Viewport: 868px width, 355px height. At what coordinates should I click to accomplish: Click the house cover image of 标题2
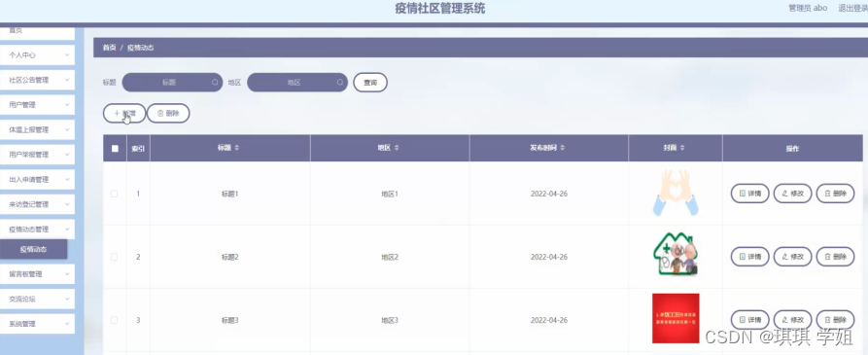click(x=676, y=255)
